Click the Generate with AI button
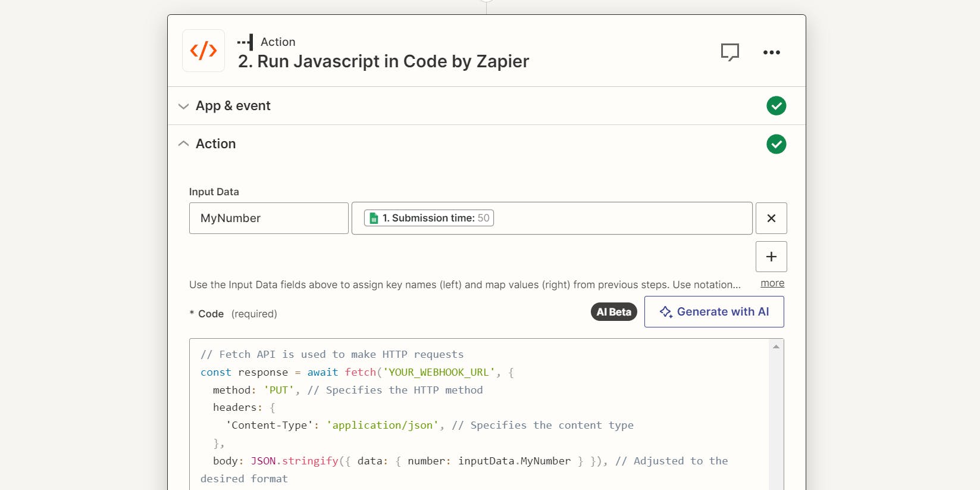 (714, 312)
